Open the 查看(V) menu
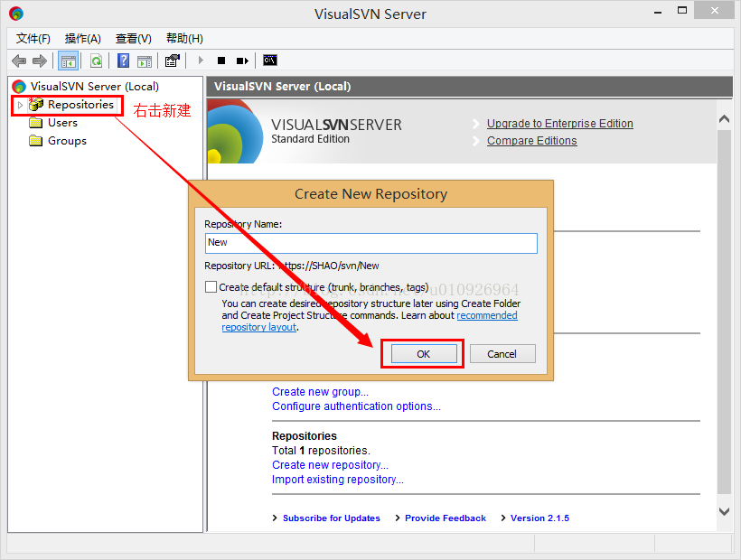The width and height of the screenshot is (741, 560). coord(134,38)
